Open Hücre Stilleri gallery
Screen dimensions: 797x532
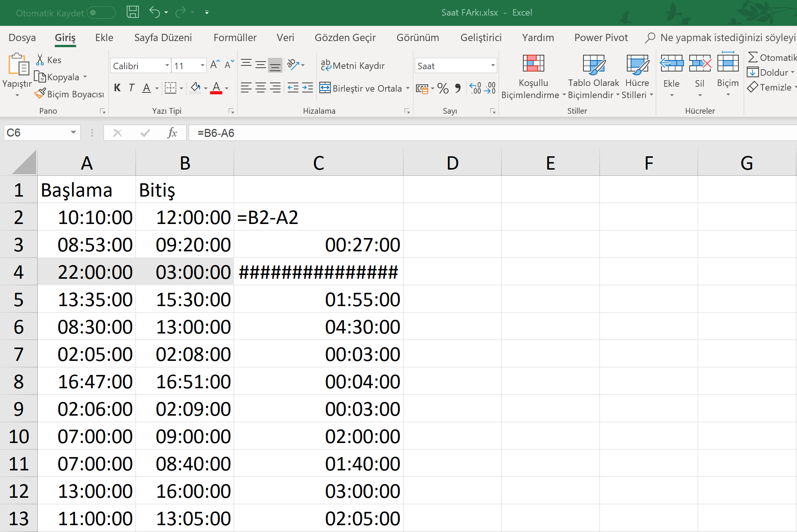click(637, 76)
